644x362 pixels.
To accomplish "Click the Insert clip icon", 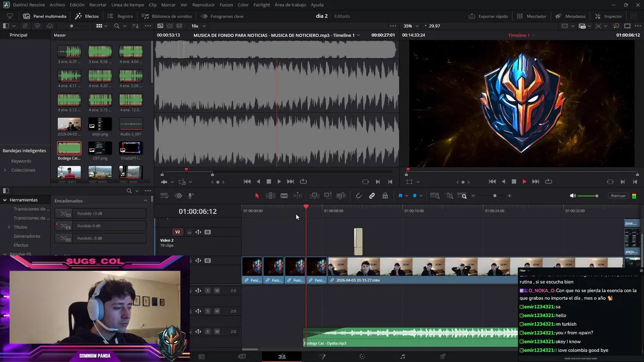I will click(314, 196).
